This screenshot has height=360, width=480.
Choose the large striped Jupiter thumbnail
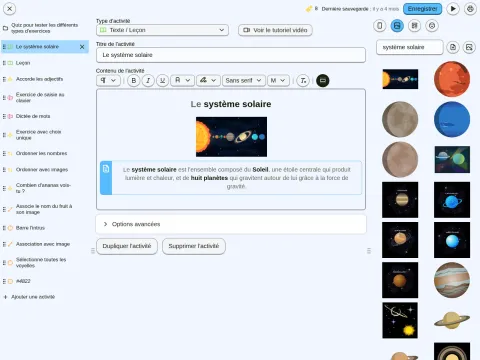[x=452, y=280]
